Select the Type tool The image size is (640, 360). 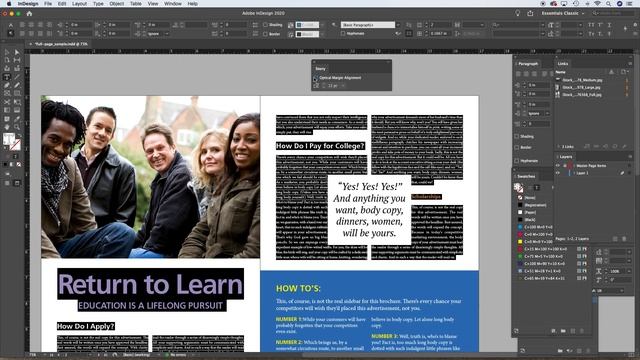click(7, 77)
